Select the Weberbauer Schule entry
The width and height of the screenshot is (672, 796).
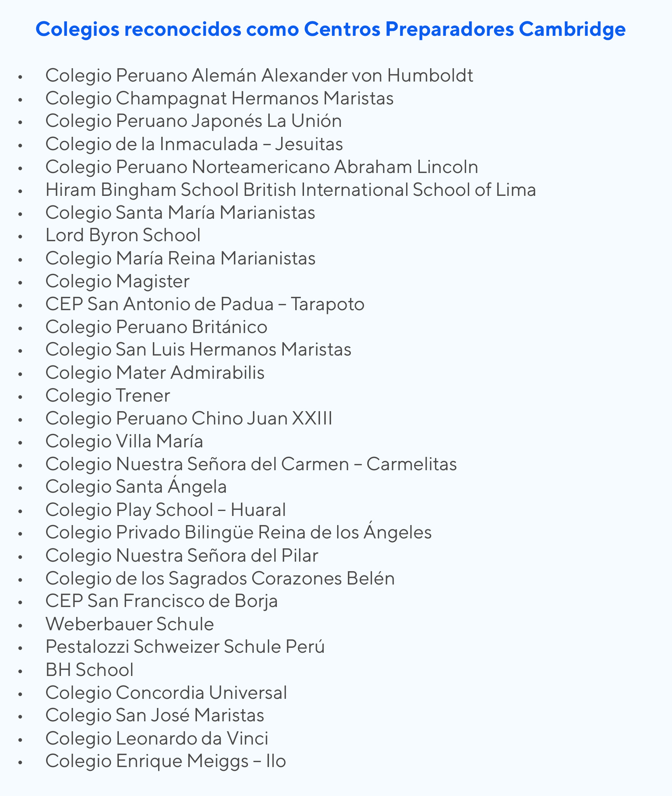[130, 624]
